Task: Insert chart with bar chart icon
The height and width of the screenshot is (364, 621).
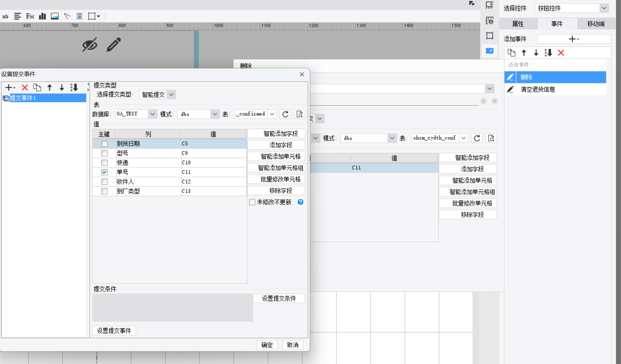Action: [x=42, y=16]
